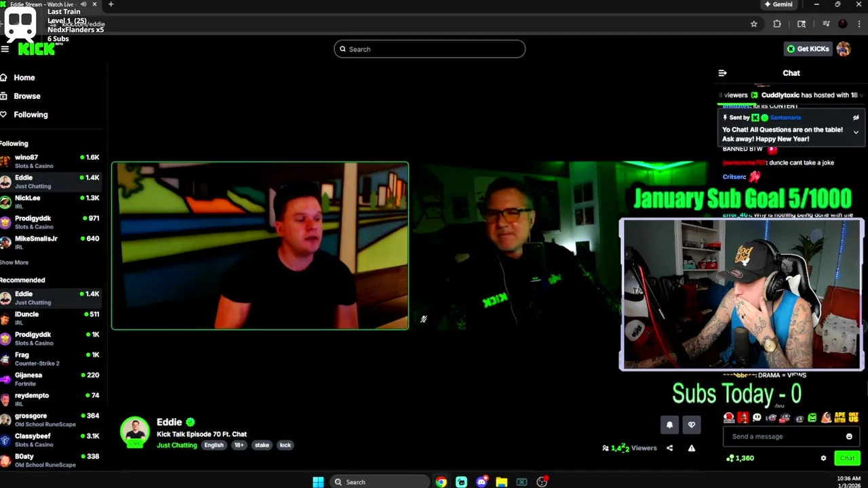The width and height of the screenshot is (868, 488).
Task: Open Classybeef Slots & Casino channel
Action: pos(51,440)
